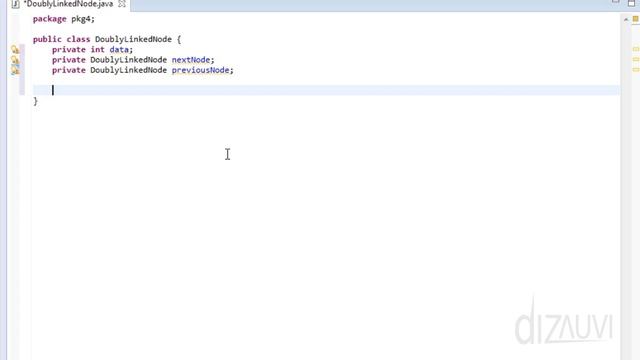Viewport: 640px width, 360px height.
Task: Maximize the editor area
Action: coord(631,3)
